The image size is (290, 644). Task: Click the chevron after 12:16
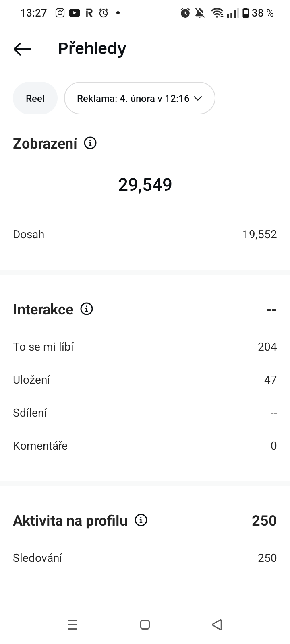coord(197,98)
